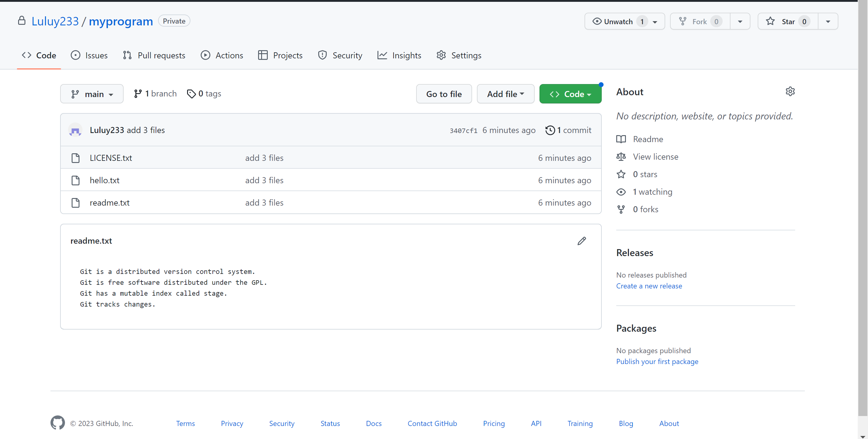
Task: Follow the Create a new release link
Action: (x=649, y=286)
